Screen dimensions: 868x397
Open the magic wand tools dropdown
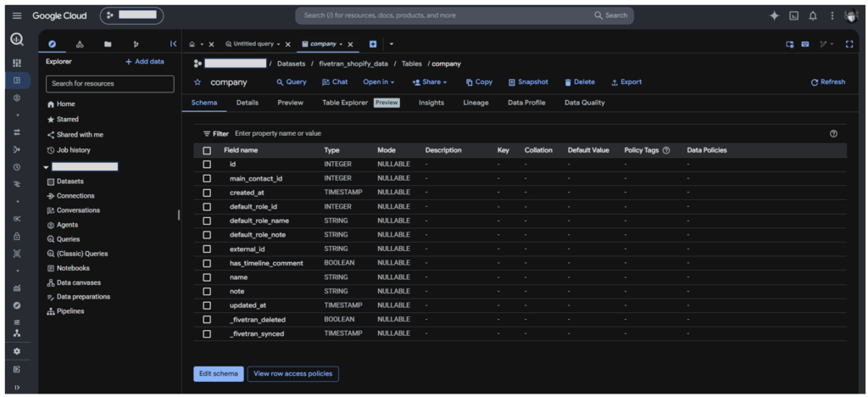(827, 44)
